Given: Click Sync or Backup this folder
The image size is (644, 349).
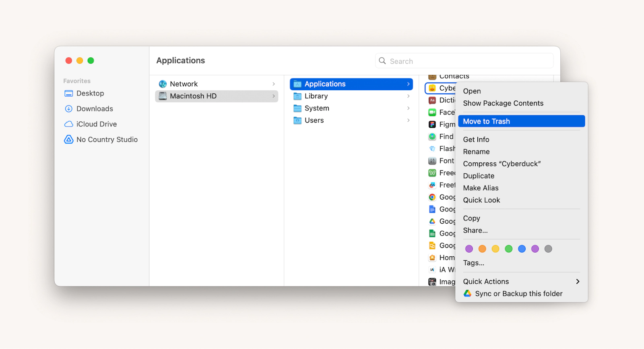Looking at the screenshot, I should coord(518,294).
